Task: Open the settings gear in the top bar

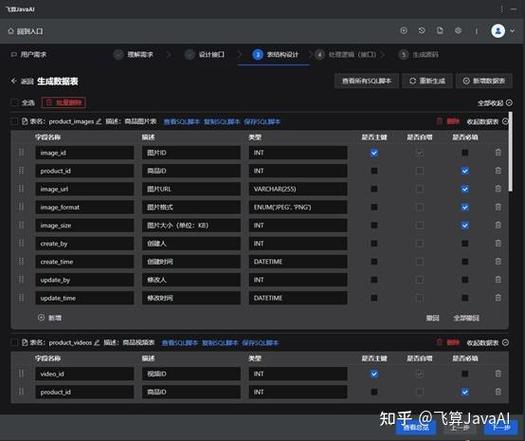Action: point(458,31)
